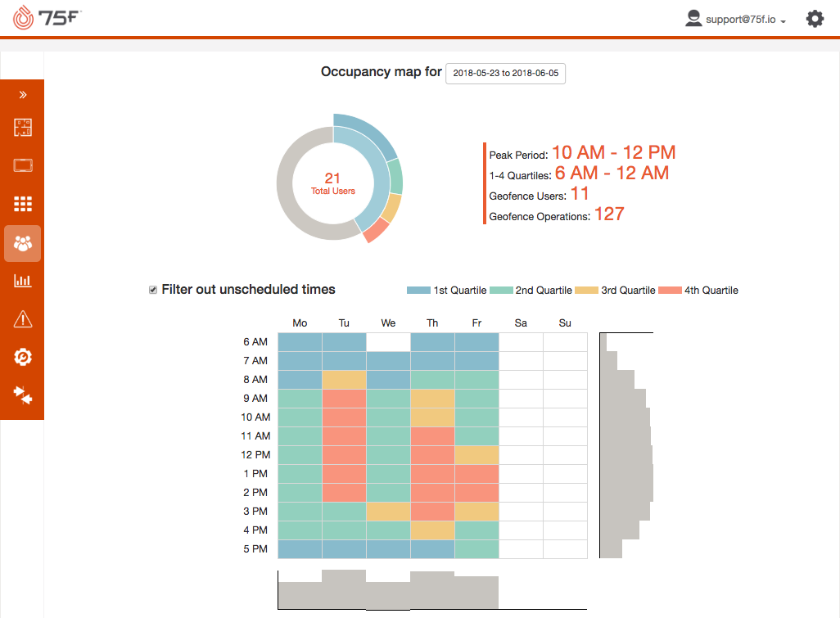Click the 75F flame logo
This screenshot has width=840, height=618.
click(46, 17)
